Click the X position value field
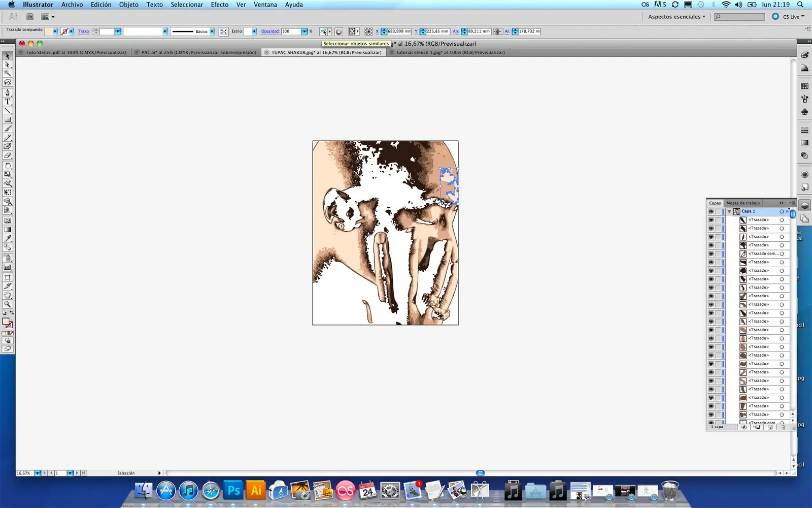The height and width of the screenshot is (508, 812). click(x=399, y=31)
